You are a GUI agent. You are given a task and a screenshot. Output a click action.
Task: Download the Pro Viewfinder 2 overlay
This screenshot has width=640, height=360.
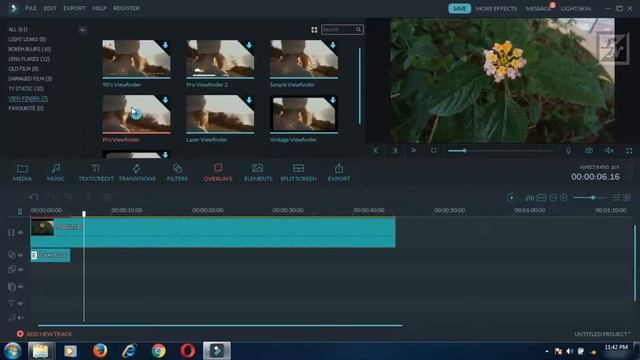249,45
